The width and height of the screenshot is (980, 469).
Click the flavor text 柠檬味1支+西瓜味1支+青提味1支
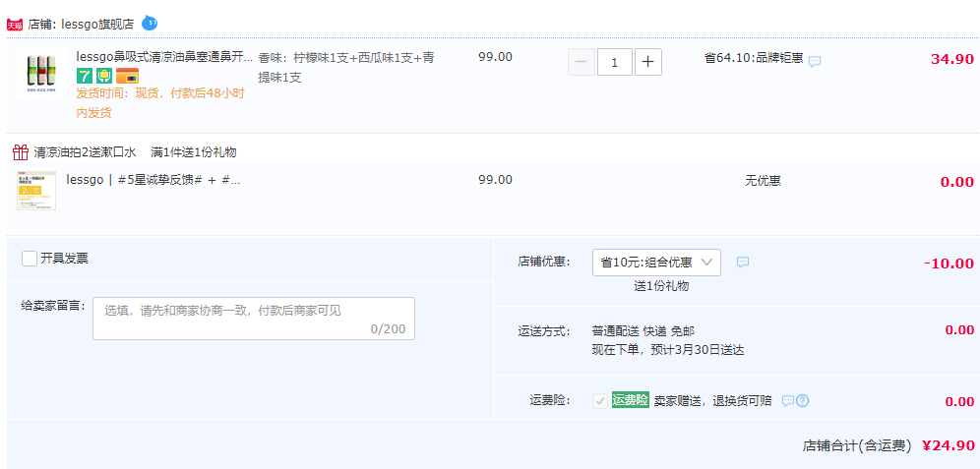[x=346, y=68]
